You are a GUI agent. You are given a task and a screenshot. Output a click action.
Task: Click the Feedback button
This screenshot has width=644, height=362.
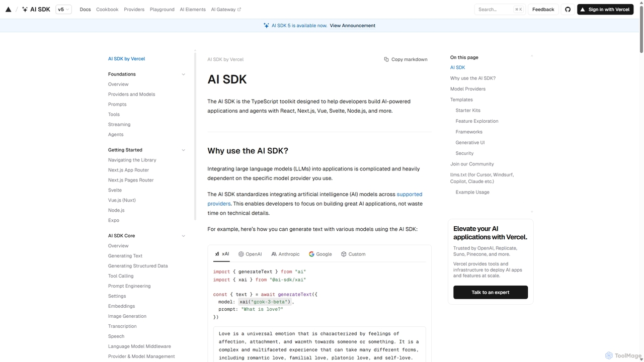[x=543, y=10]
